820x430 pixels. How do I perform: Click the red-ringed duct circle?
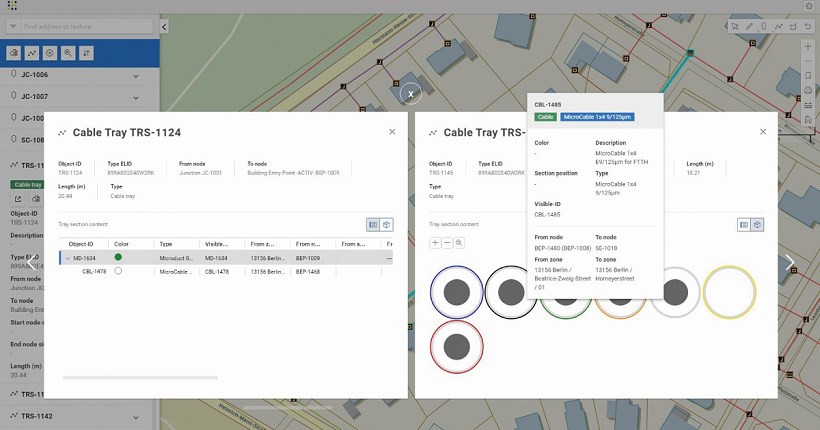pyautogui.click(x=457, y=346)
